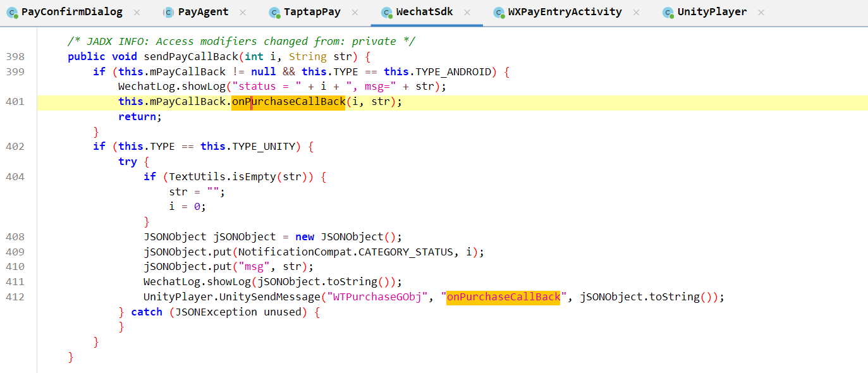Viewport: 868px width, 373px height.
Task: Close the PayAgent tab
Action: tap(243, 12)
